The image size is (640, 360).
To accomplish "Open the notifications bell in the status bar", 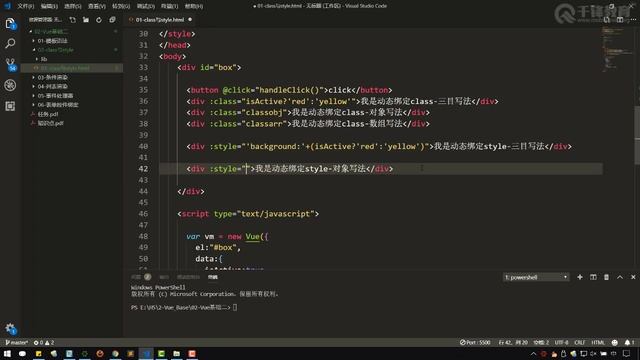I will point(629,342).
